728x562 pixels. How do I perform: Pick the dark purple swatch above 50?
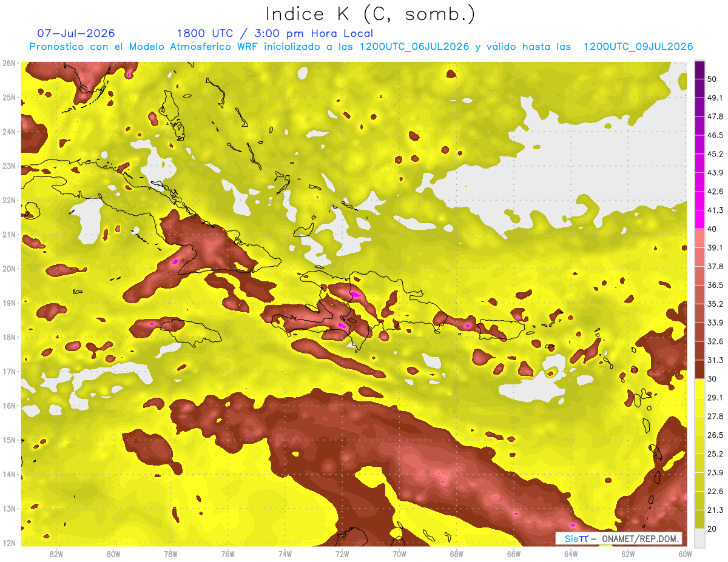click(x=699, y=70)
